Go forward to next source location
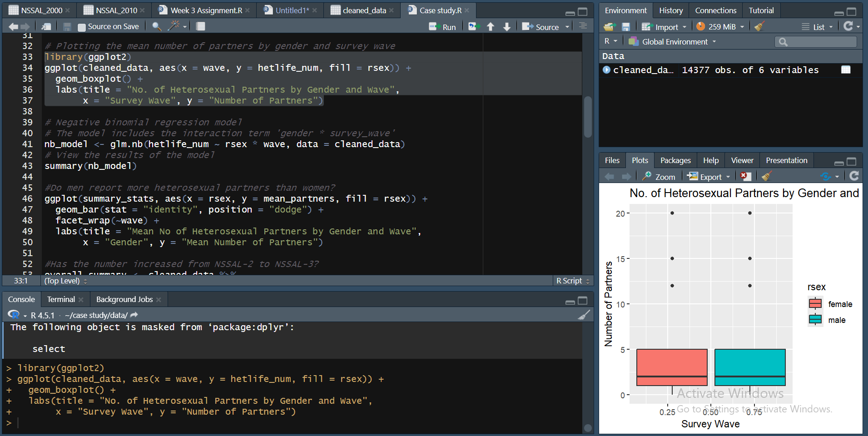This screenshot has height=436, width=868. click(25, 27)
